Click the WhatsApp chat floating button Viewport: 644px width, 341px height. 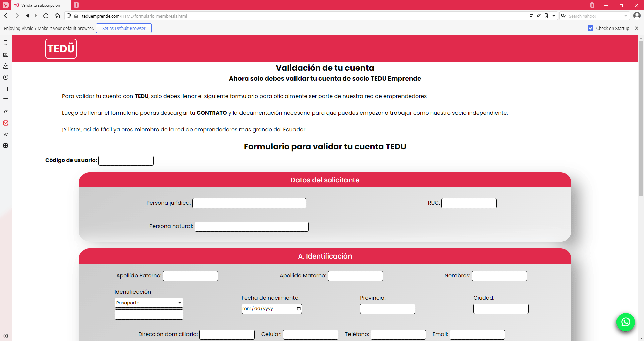click(x=625, y=322)
